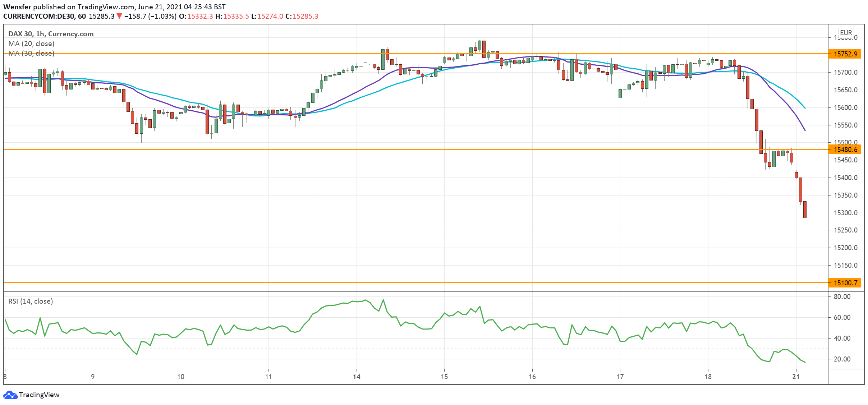Click the last red candlestick on chart
The image size is (868, 405).
805,210
